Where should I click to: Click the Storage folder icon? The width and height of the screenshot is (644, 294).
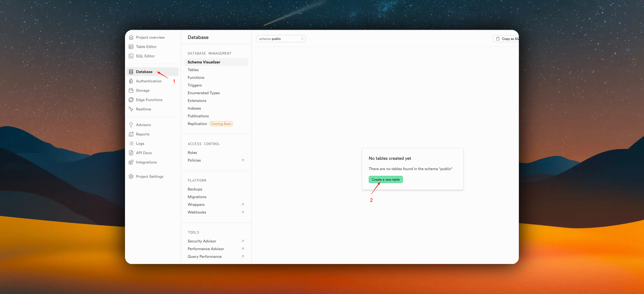(131, 90)
